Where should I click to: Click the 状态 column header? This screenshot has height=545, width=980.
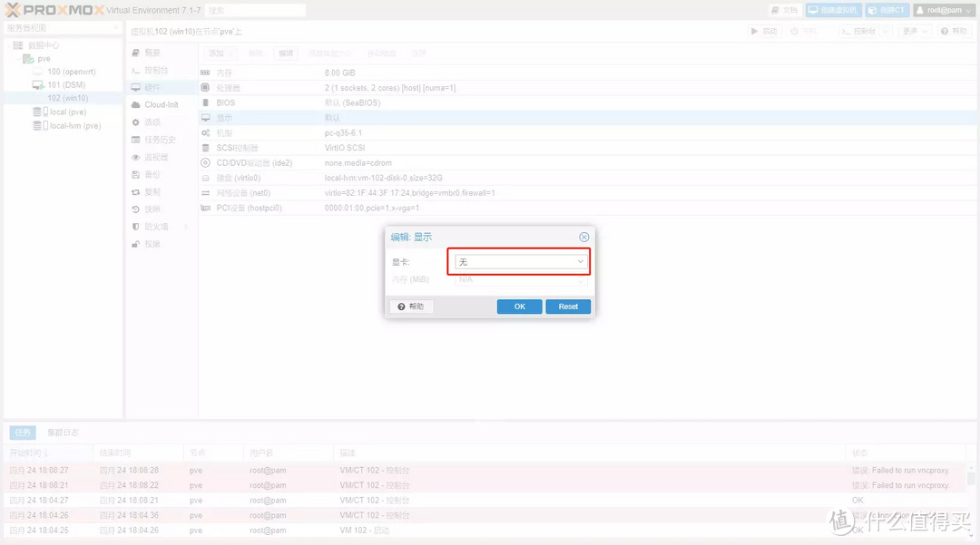(907, 453)
